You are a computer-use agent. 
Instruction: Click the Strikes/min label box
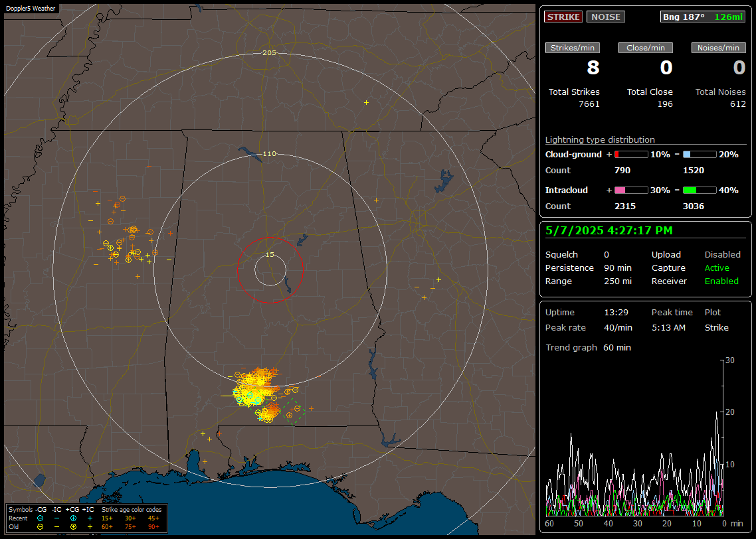[572, 48]
